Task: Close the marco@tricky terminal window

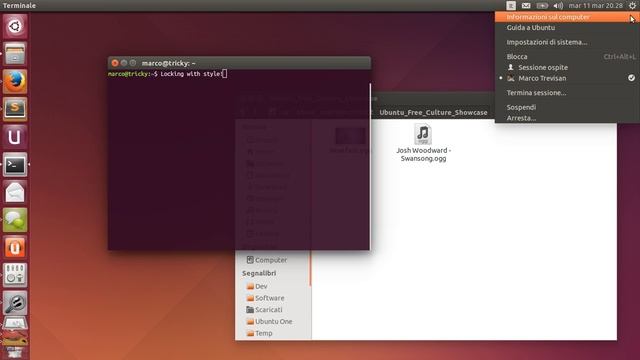Action: coord(115,63)
